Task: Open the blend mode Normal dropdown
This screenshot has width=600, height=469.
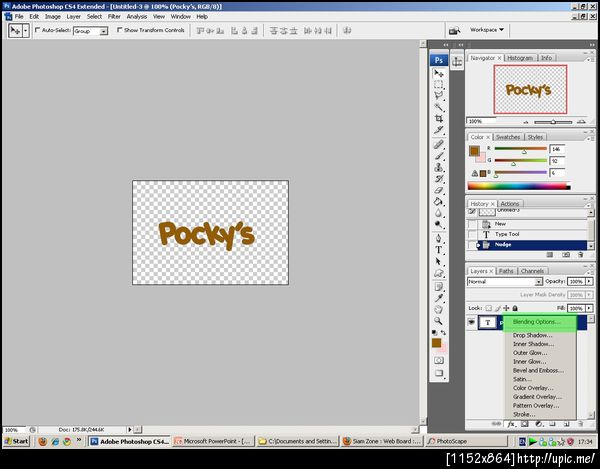Action: click(538, 282)
